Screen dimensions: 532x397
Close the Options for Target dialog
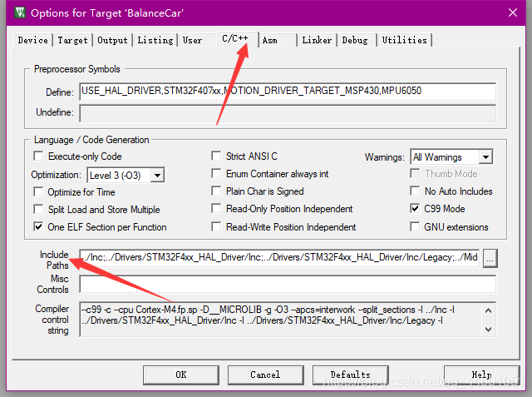click(x=513, y=12)
